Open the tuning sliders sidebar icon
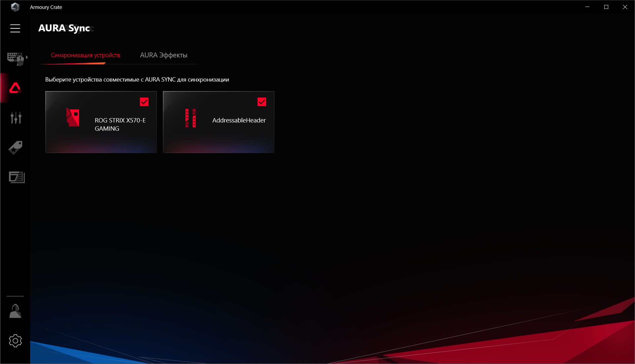Image resolution: width=635 pixels, height=364 pixels. click(16, 117)
